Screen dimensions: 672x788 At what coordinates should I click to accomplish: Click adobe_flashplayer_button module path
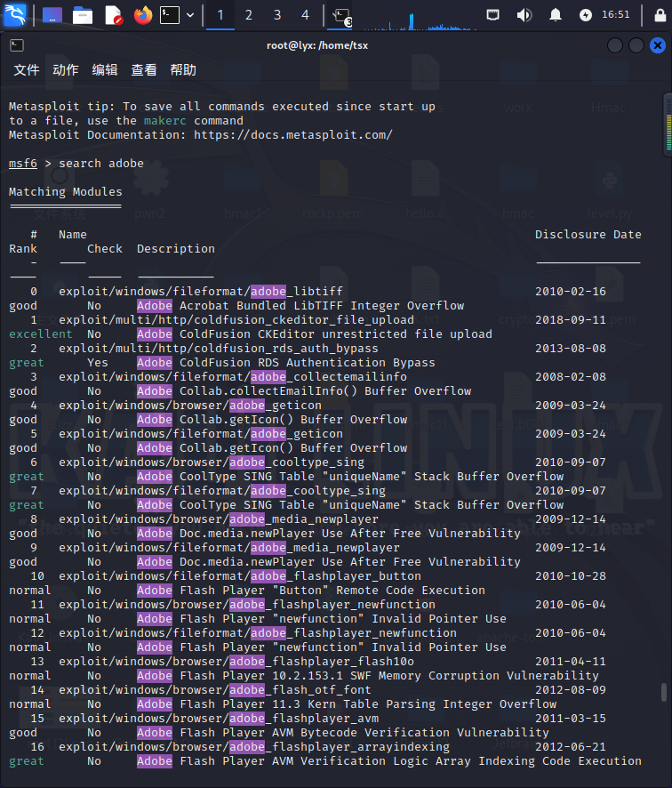[240, 576]
